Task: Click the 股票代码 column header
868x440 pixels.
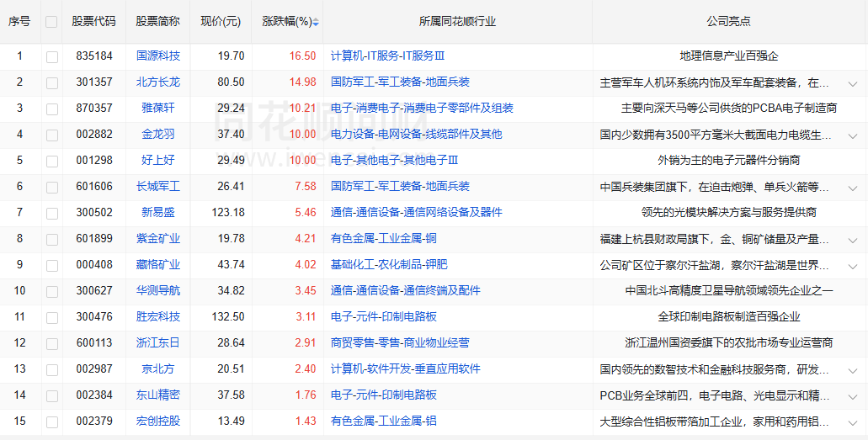Action: (x=93, y=22)
